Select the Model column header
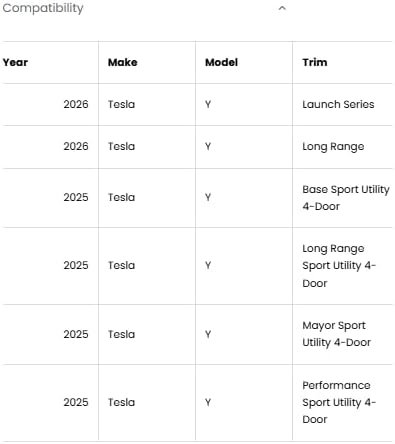Image resolution: width=395 pixels, height=444 pixels. coord(221,62)
